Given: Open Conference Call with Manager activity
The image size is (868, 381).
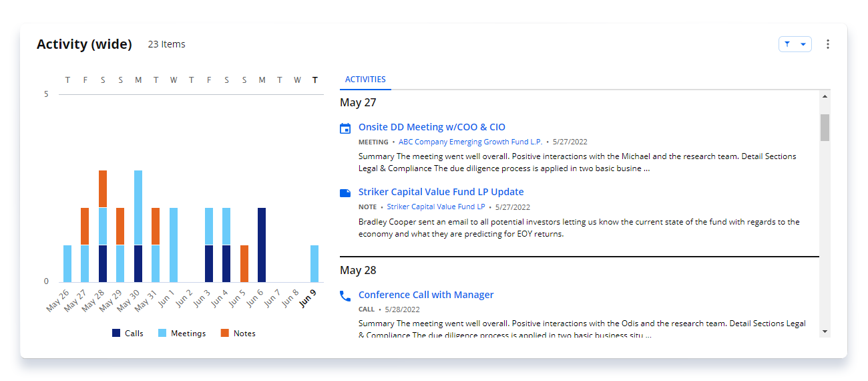Looking at the screenshot, I should point(426,295).
